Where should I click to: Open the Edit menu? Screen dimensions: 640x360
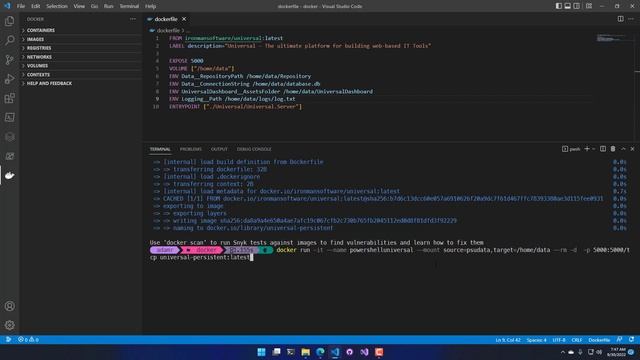[36, 6]
